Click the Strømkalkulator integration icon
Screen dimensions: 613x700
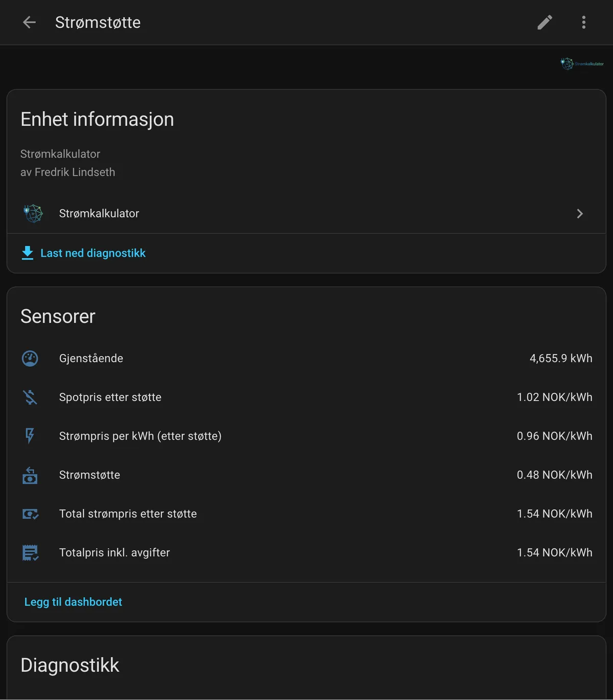point(33,213)
